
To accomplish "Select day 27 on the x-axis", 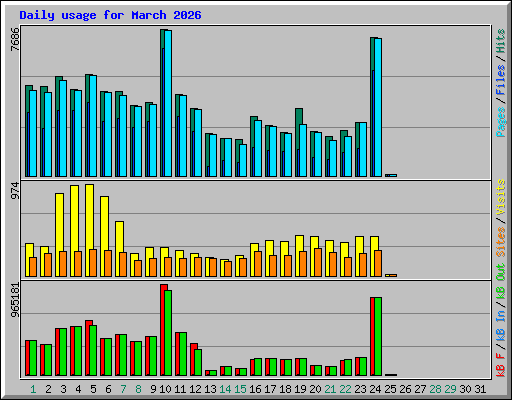I will 420,389.
